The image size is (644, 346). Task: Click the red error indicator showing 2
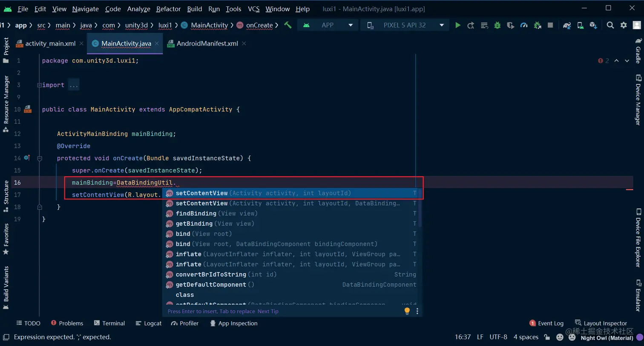(603, 60)
